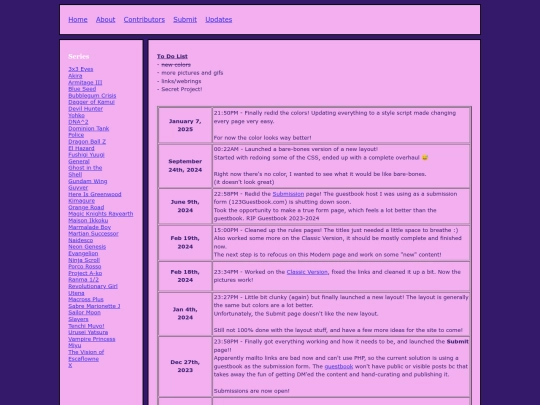Click the 'Submissions are now open!' text
Screen dimensions: 540x405
[251, 391]
